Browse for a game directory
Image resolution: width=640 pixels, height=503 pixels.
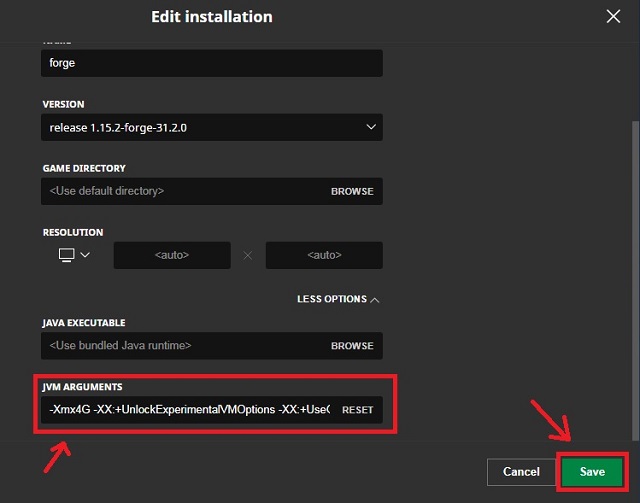coord(352,191)
